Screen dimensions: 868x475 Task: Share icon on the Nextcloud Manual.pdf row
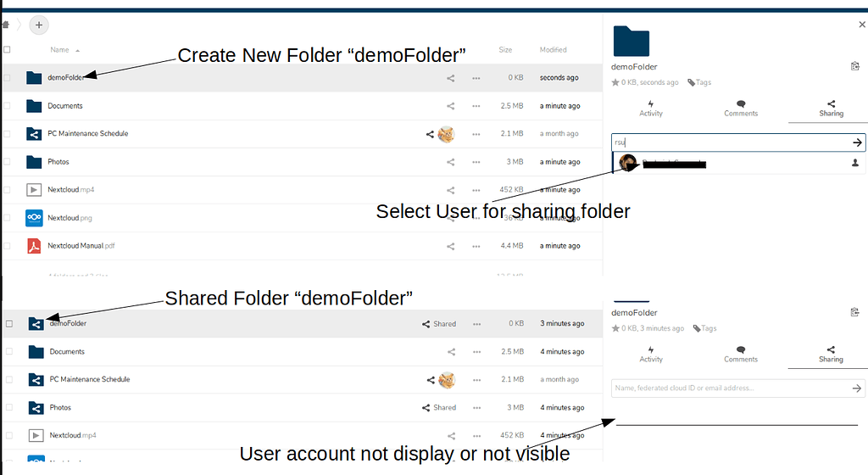pos(451,246)
